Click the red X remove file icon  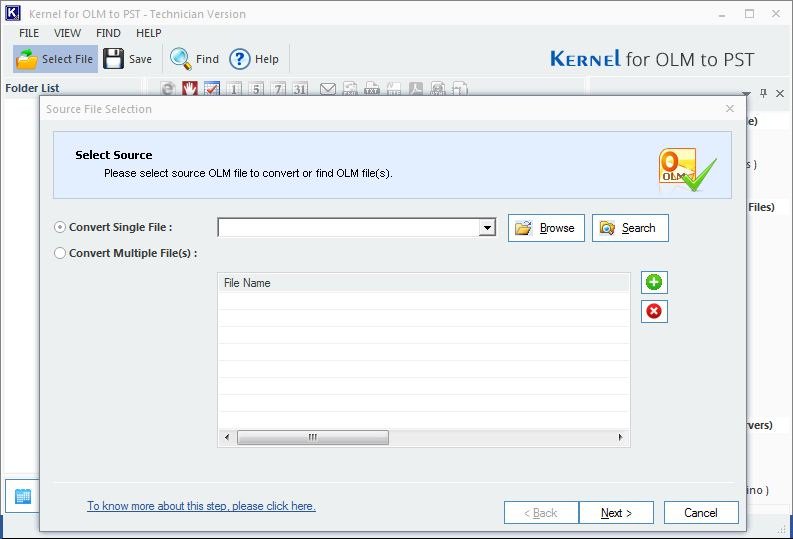pyautogui.click(x=654, y=311)
